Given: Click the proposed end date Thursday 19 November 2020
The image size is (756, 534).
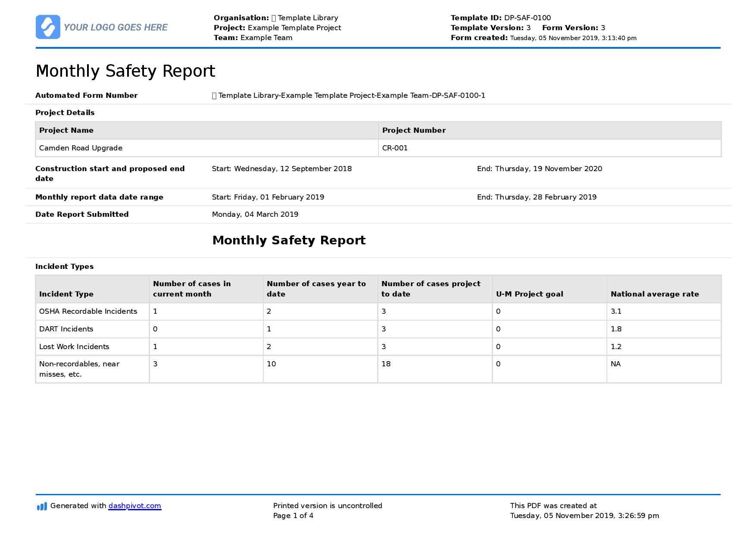Looking at the screenshot, I should pos(539,169).
